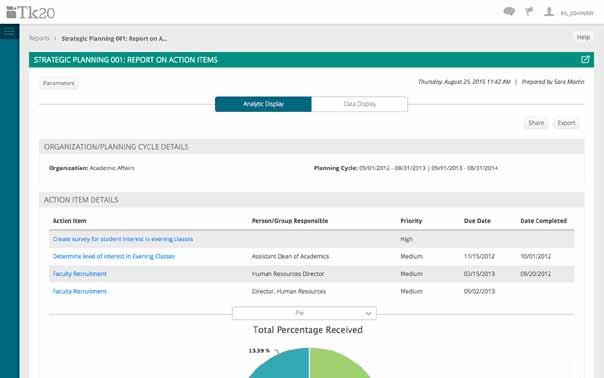Click Organization: Academic Affairs text
The image size is (604, 378).
coord(92,168)
